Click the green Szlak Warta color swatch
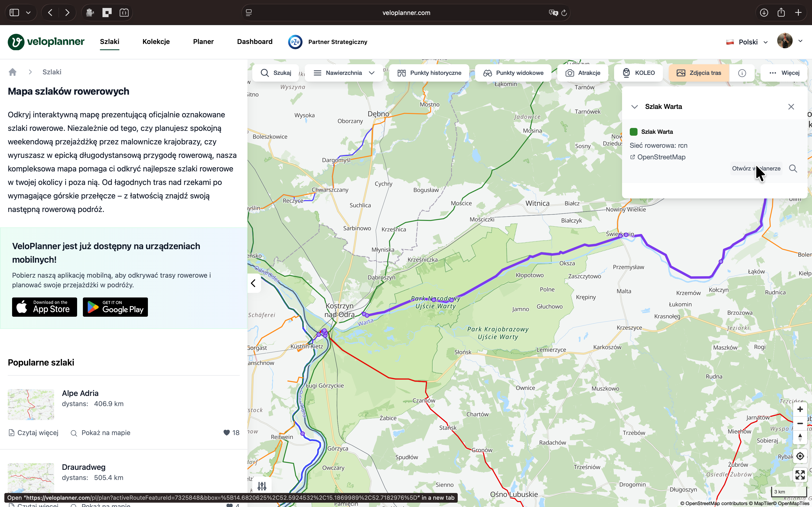This screenshot has width=812, height=507. (633, 131)
